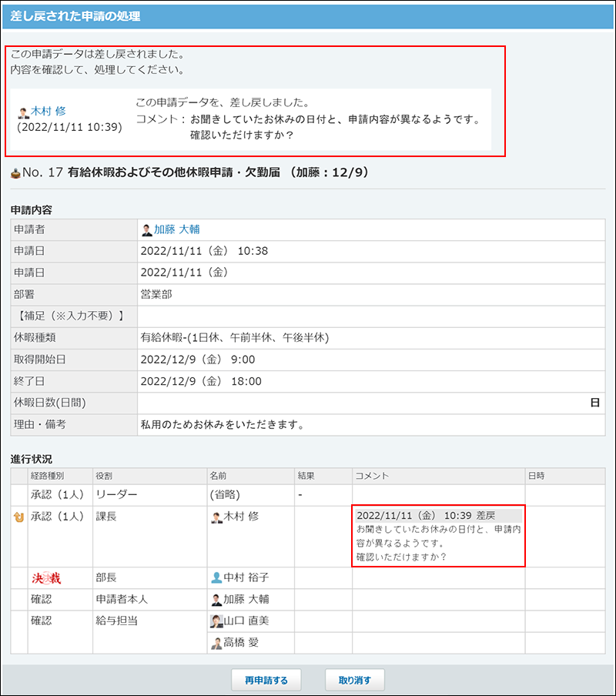Click avatar icon of 木村 修 in progress table

click(x=216, y=517)
